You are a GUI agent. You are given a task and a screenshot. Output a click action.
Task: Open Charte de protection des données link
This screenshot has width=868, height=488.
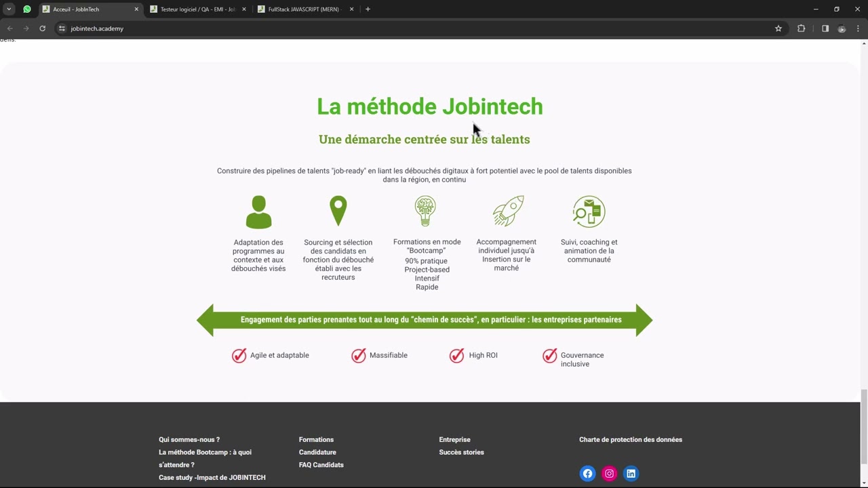[631, 440]
